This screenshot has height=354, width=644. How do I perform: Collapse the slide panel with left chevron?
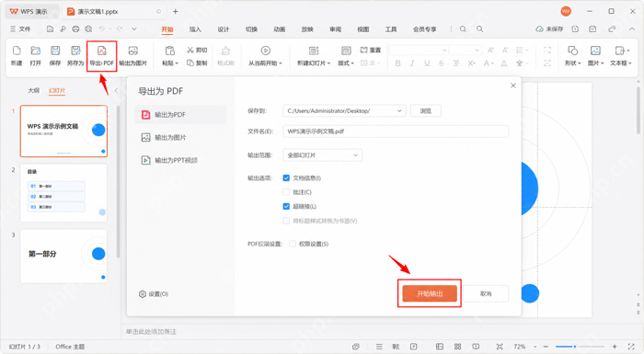pos(116,91)
